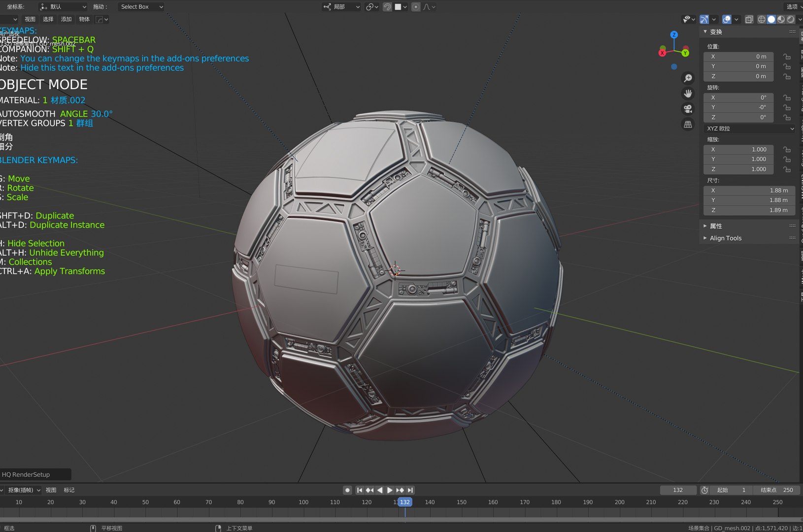Open the Select Box drag dropdown

tap(141, 7)
